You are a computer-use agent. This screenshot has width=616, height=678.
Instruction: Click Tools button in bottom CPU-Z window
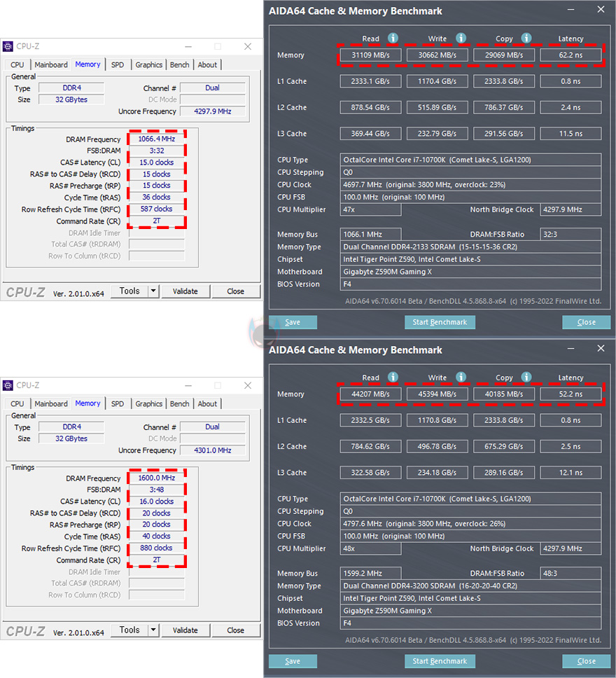coord(129,630)
